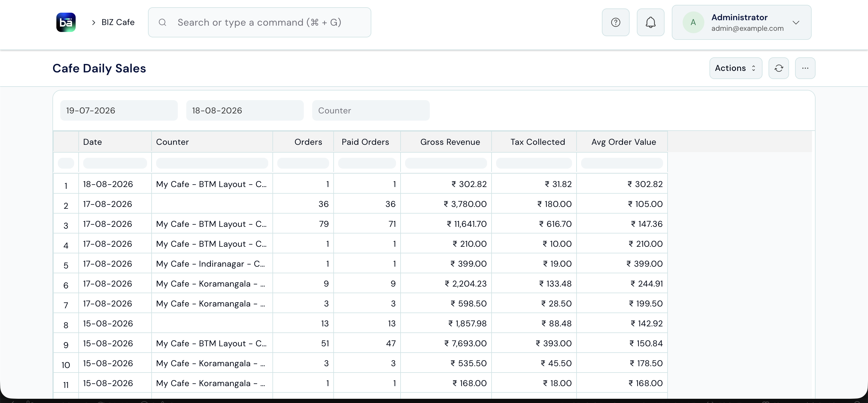868x403 pixels.
Task: Click the Gross Revenue column header
Action: click(446, 142)
